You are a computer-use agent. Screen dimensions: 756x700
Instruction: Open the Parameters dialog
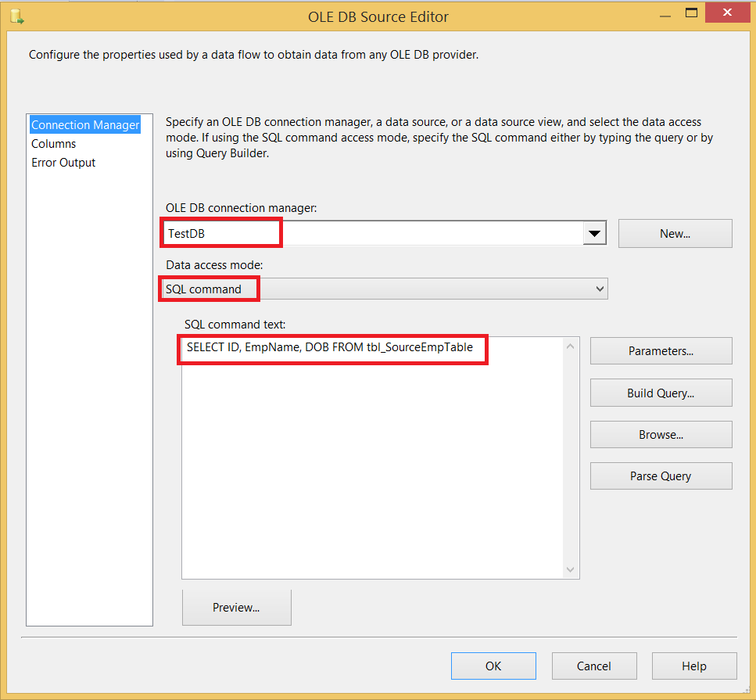click(x=661, y=350)
